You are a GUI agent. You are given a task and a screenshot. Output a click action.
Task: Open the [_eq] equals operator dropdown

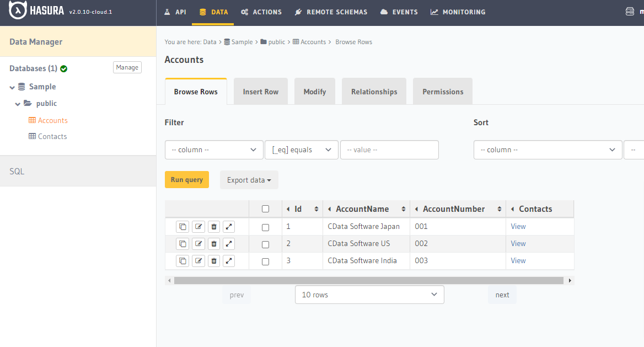pos(302,150)
